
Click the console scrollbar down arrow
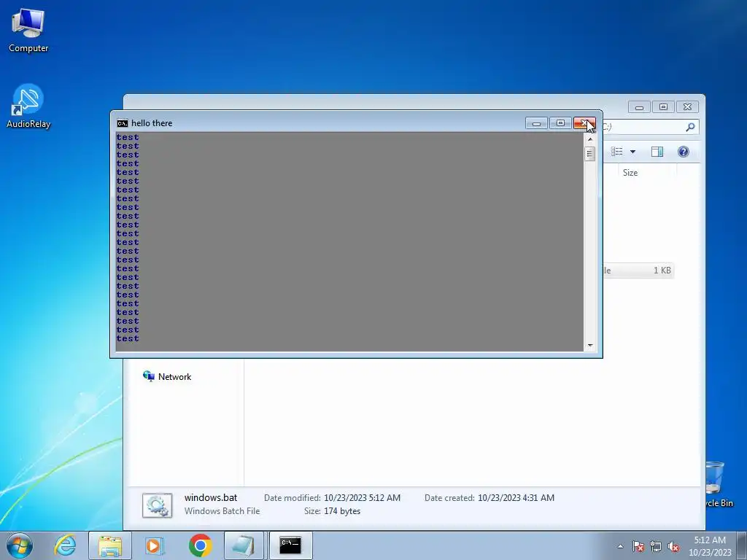point(589,345)
